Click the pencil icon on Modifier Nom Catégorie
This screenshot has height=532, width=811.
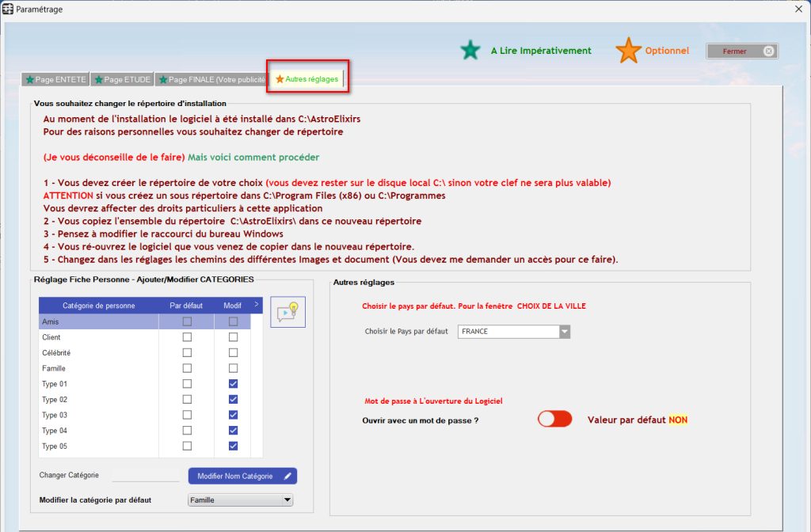pos(287,476)
